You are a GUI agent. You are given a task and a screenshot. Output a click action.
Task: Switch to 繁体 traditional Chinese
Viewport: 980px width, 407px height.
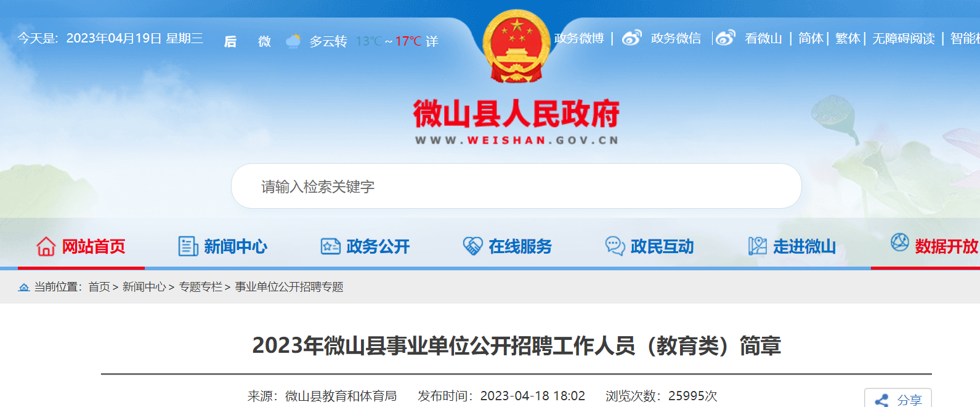click(x=848, y=38)
